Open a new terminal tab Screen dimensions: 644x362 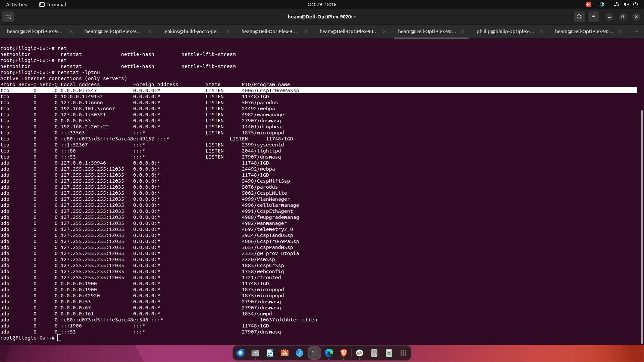tap(8, 17)
